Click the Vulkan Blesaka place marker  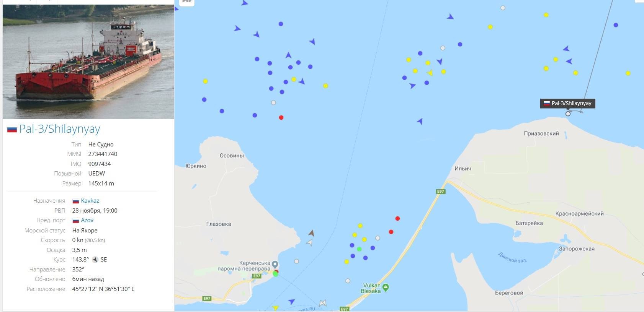click(x=386, y=287)
